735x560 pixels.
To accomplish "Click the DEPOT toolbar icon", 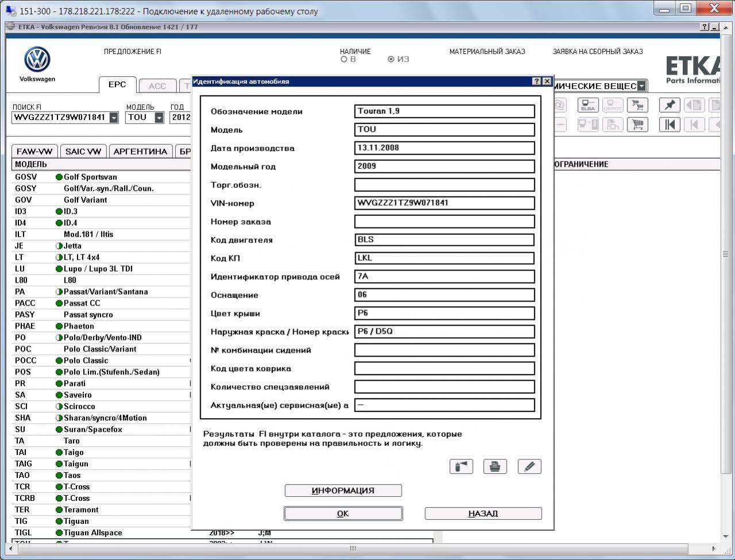I will coord(613,105).
